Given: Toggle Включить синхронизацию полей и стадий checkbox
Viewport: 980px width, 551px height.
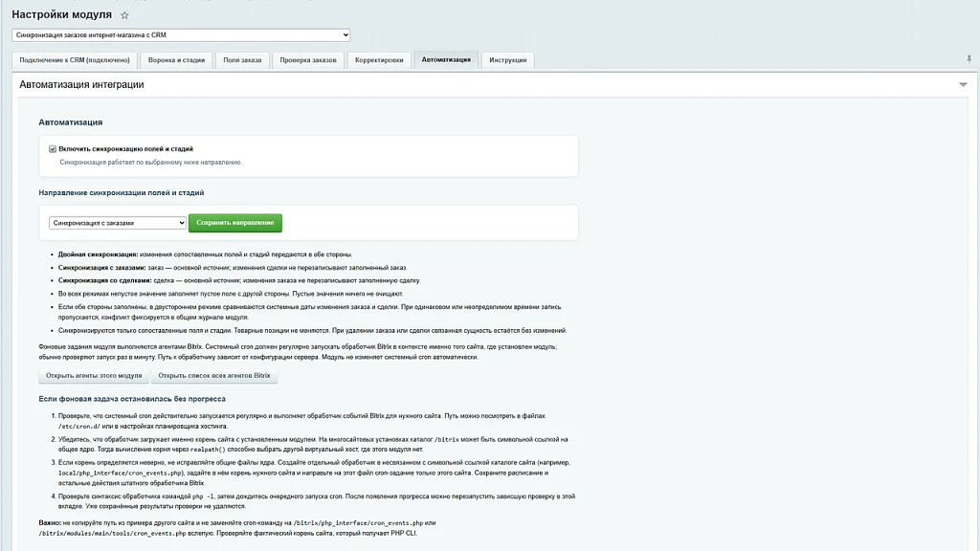Looking at the screenshot, I should coord(53,148).
